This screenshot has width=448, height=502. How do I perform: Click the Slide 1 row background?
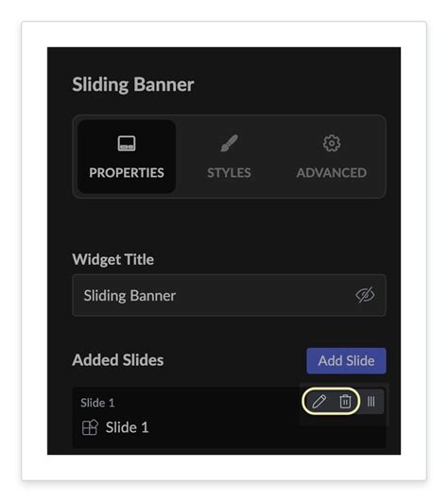[x=229, y=418]
